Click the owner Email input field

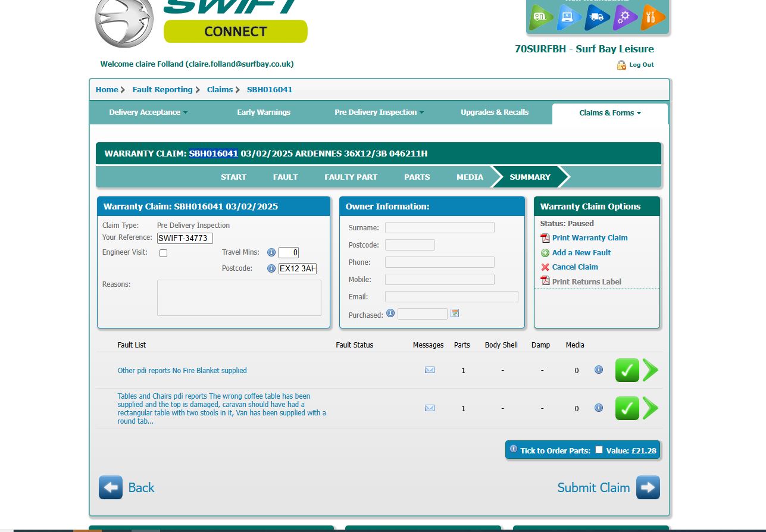pos(452,297)
